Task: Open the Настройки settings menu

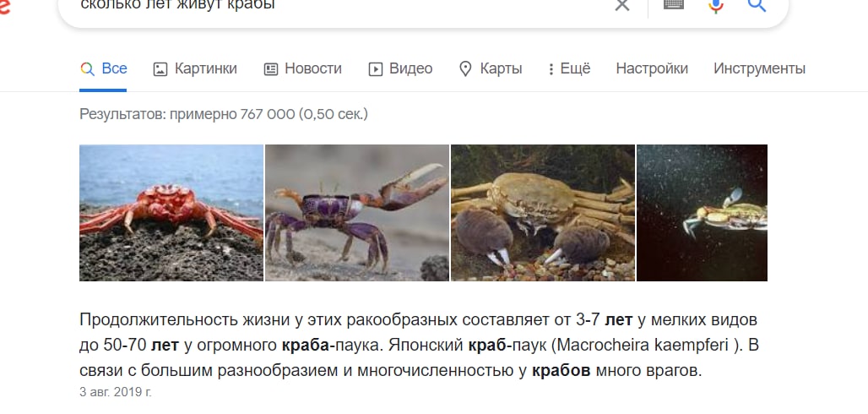Action: click(652, 68)
